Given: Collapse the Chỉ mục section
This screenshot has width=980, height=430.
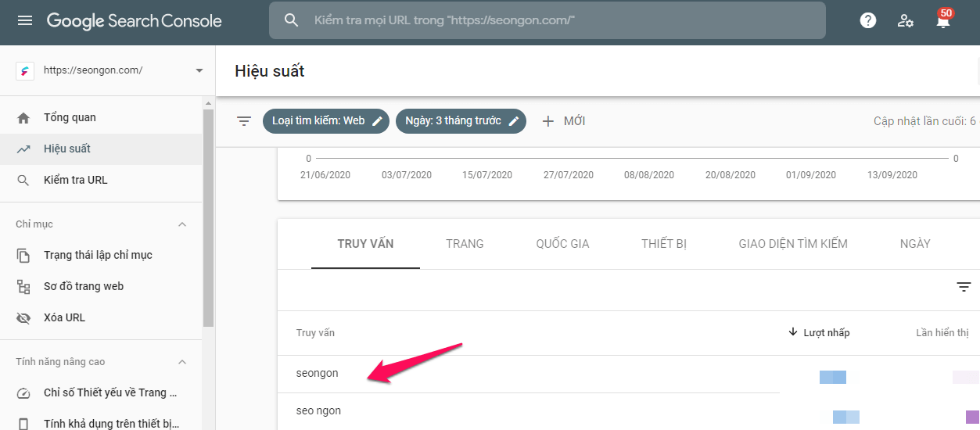Looking at the screenshot, I should click(x=182, y=224).
